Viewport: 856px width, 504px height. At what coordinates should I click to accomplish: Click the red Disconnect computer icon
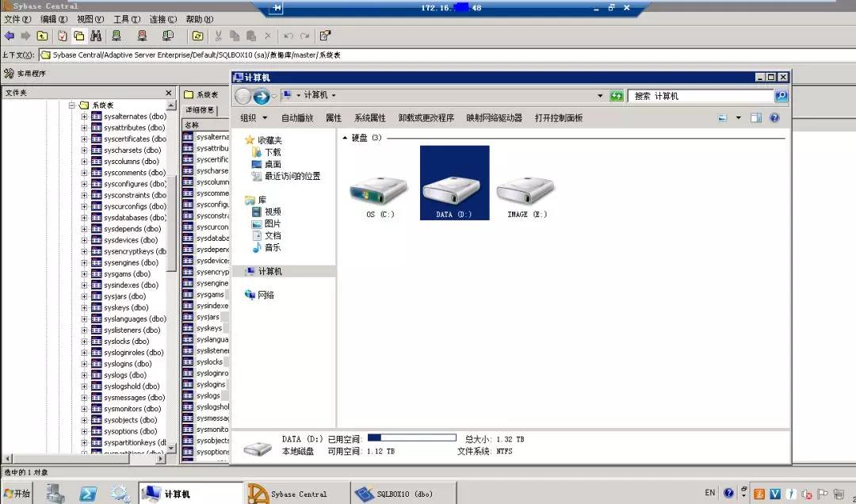[x=142, y=36]
